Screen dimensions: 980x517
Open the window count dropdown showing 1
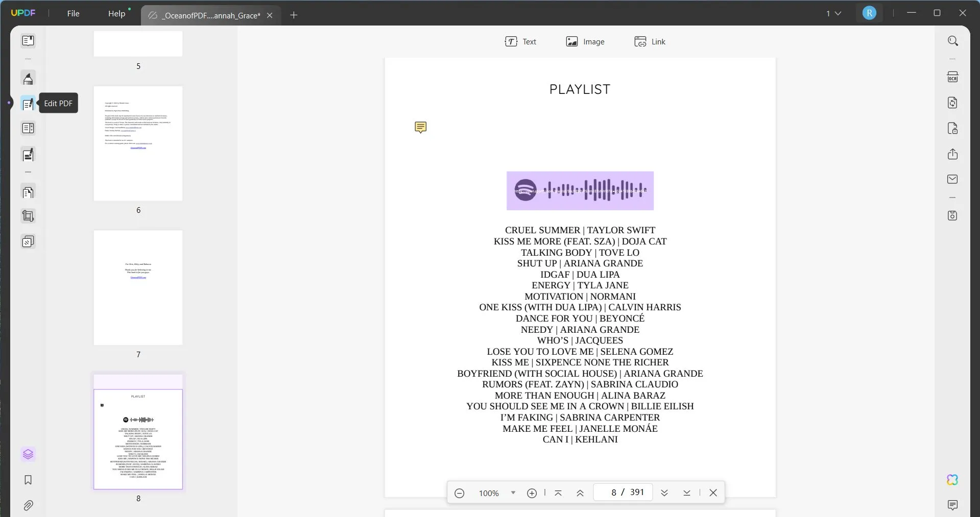click(x=833, y=13)
